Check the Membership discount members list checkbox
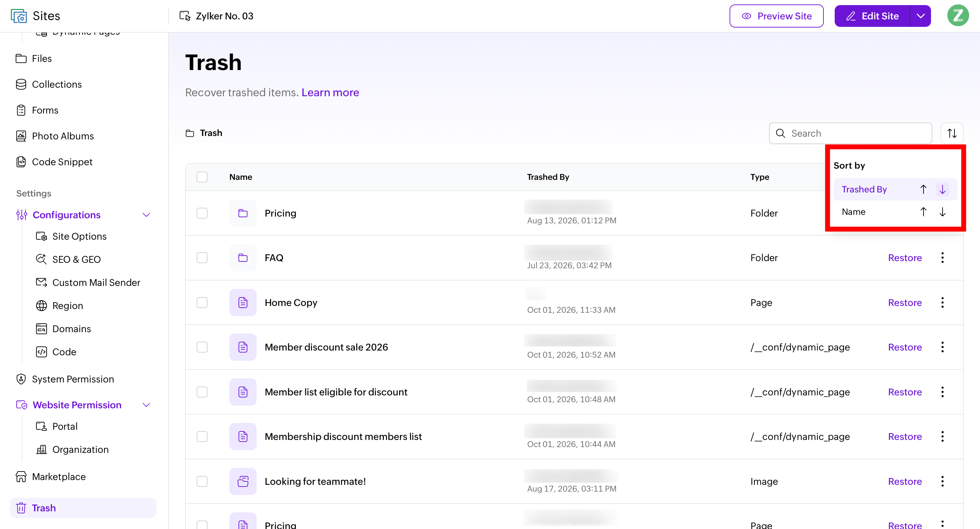 (202, 437)
